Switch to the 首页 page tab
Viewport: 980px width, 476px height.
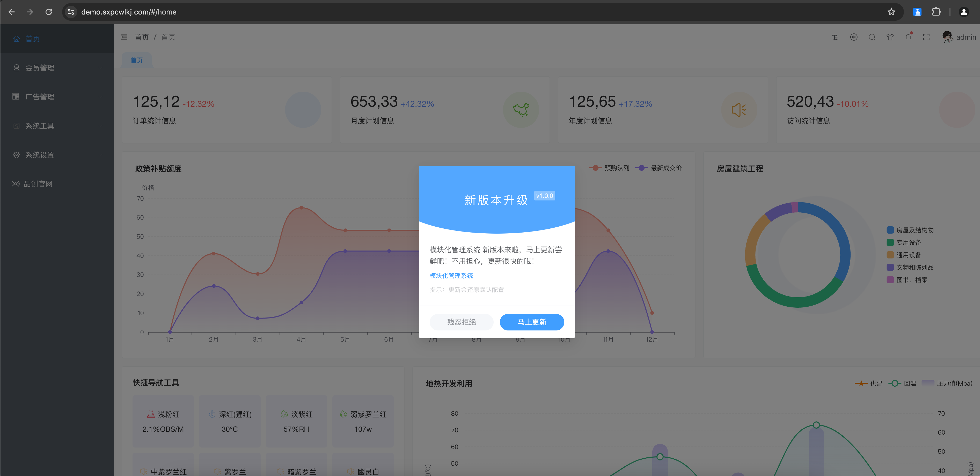pyautogui.click(x=137, y=61)
